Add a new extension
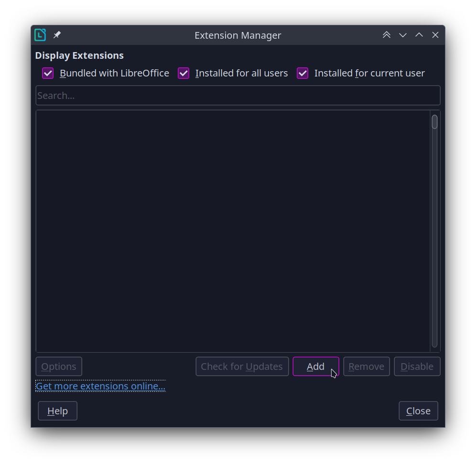 (x=315, y=367)
